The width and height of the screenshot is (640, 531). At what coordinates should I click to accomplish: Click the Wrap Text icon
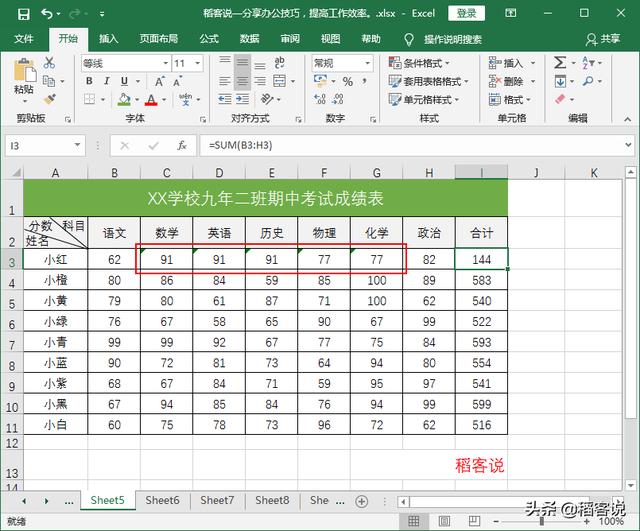[x=280, y=62]
